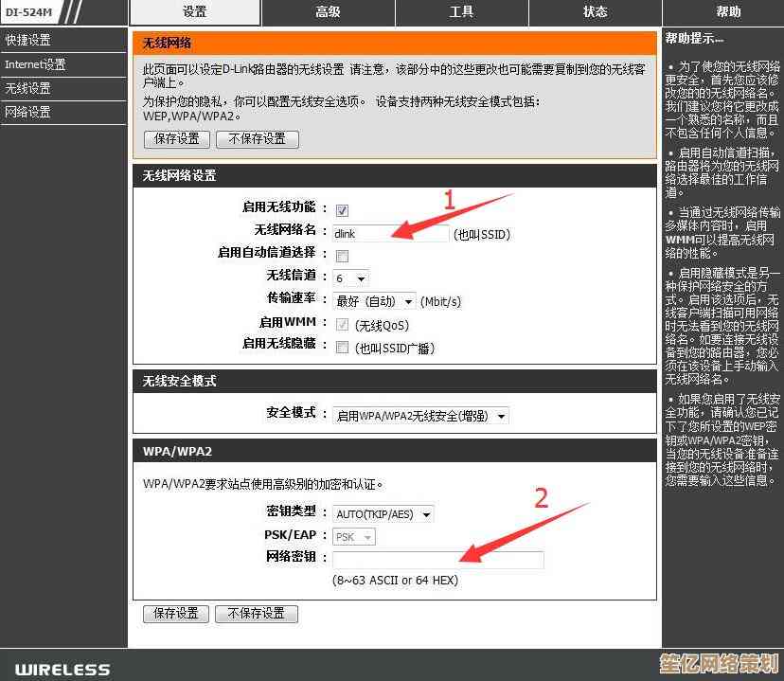Enable the 启用无线隐藏 checkbox
This screenshot has width=784, height=681.
coord(343,348)
